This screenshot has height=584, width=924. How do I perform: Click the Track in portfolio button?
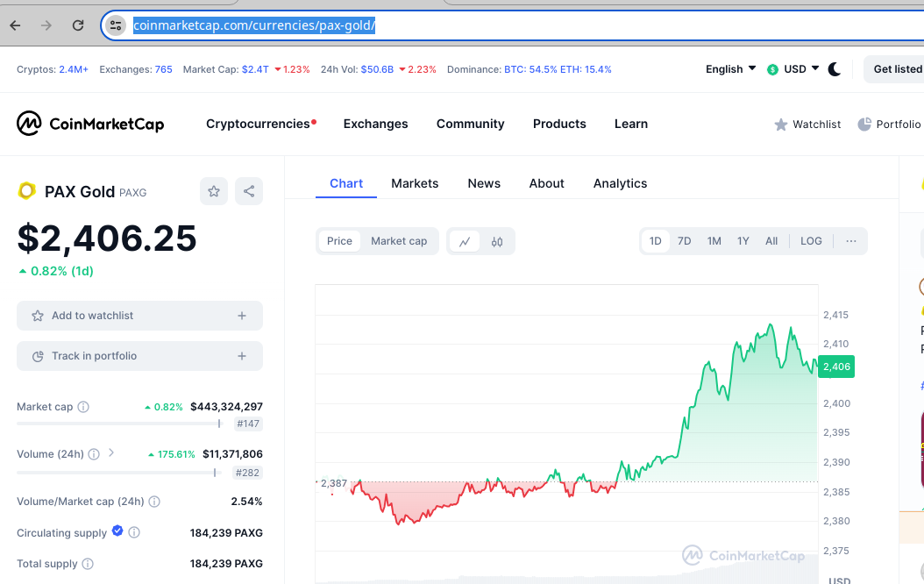point(139,356)
